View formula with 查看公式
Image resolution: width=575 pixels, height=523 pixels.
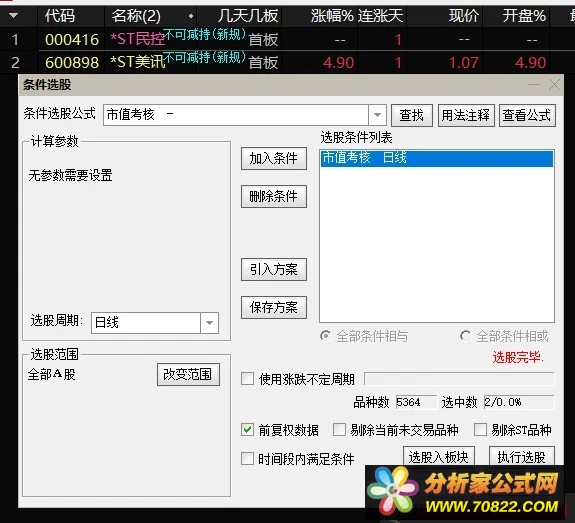click(x=527, y=116)
